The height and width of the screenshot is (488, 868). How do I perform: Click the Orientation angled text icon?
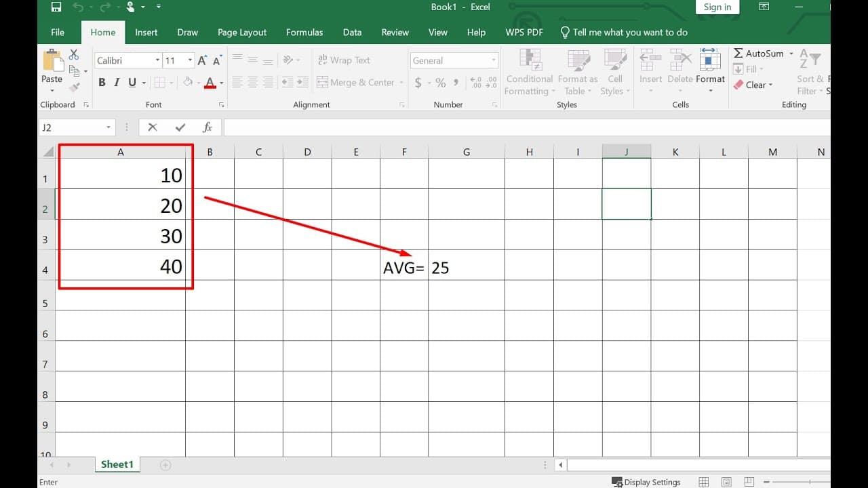click(x=288, y=60)
